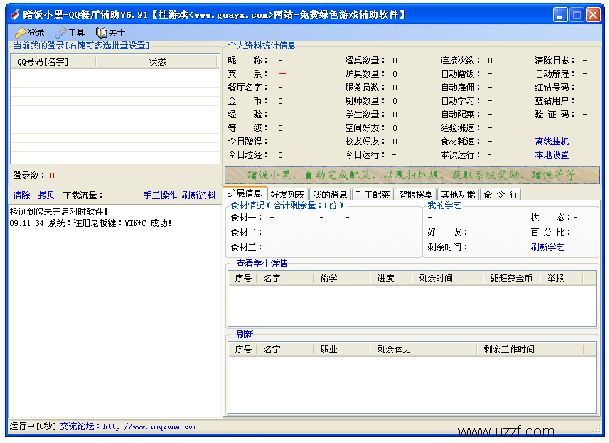
Task: Switch to the 智能换菜 tab
Action: [x=416, y=195]
